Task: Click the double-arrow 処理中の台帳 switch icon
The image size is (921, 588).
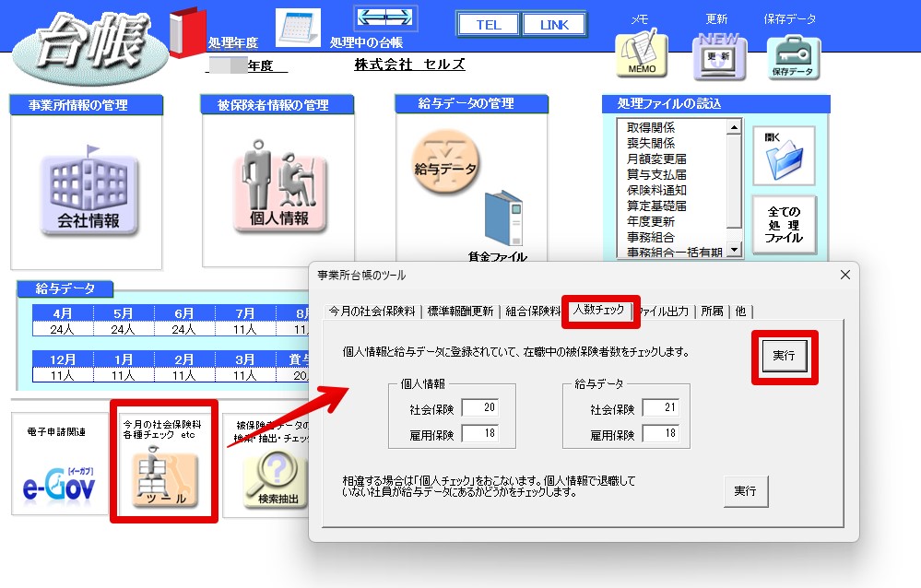Action: (x=385, y=18)
